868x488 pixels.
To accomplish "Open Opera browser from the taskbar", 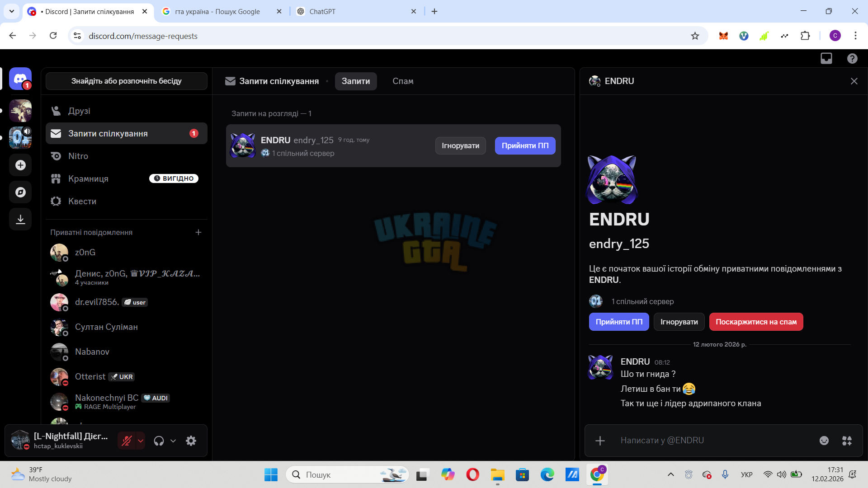I will click(x=472, y=474).
